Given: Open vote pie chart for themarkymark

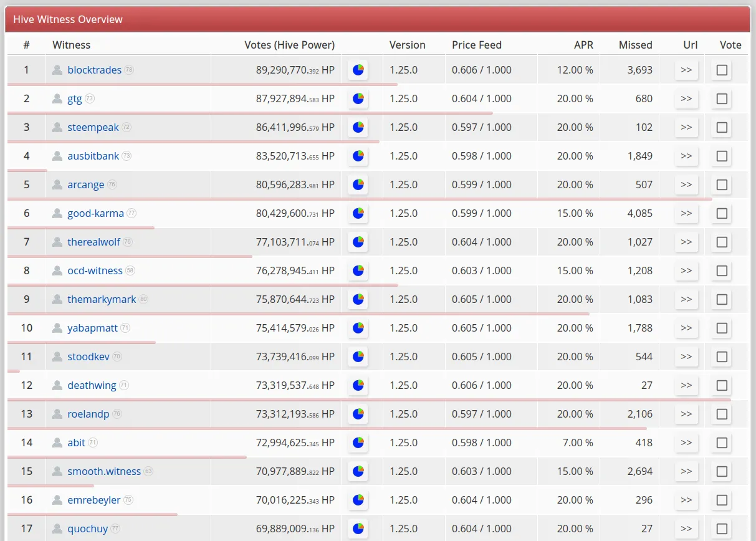Looking at the screenshot, I should click(358, 300).
